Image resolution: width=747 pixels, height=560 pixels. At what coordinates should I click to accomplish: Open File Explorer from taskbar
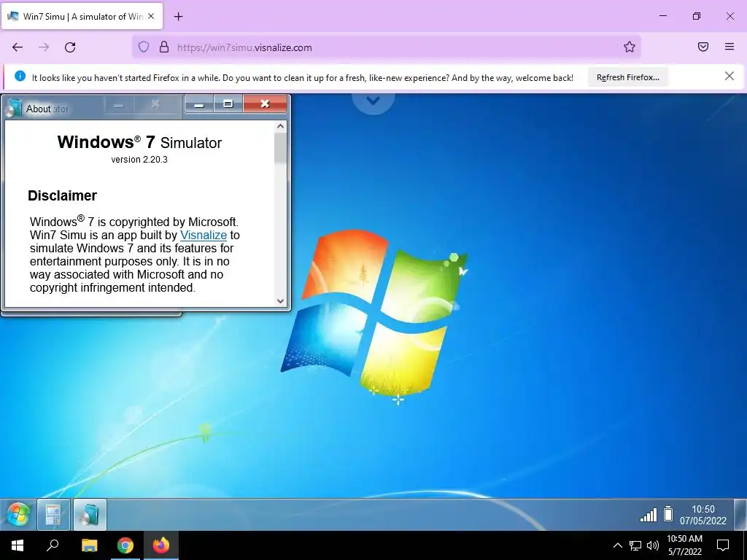pyautogui.click(x=89, y=545)
